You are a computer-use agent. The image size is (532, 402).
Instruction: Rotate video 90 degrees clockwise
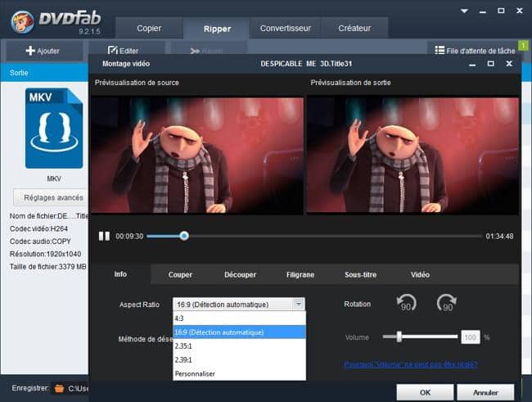click(x=446, y=303)
